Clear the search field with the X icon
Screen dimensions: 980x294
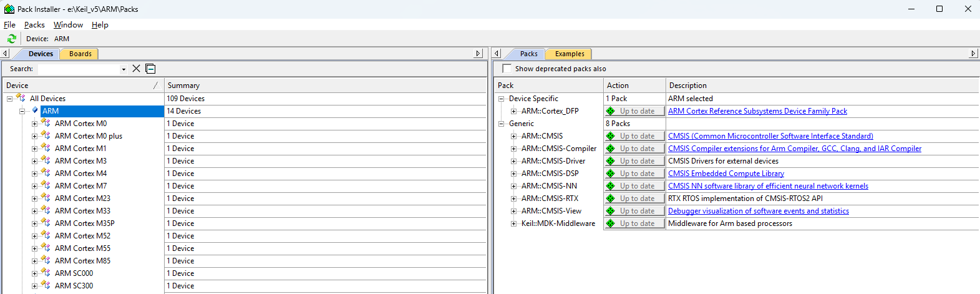(x=136, y=69)
